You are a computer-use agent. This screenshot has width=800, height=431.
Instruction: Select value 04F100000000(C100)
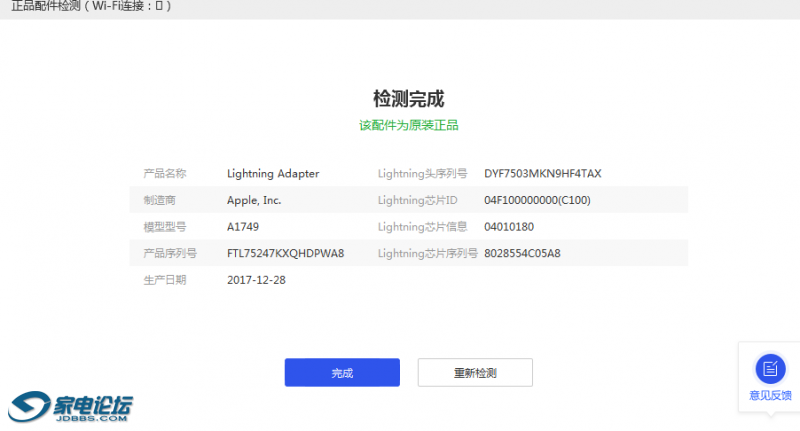[537, 200]
